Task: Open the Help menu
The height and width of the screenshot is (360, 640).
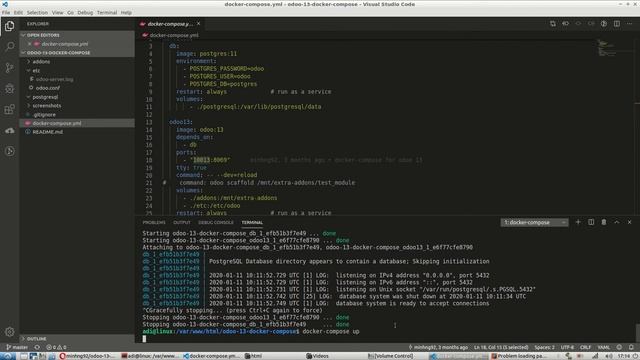Action: pos(126,13)
